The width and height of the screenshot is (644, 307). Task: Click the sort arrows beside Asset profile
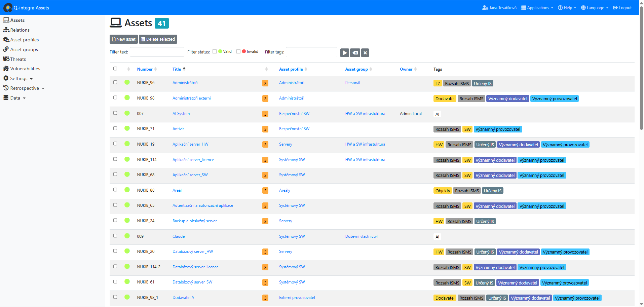click(306, 69)
